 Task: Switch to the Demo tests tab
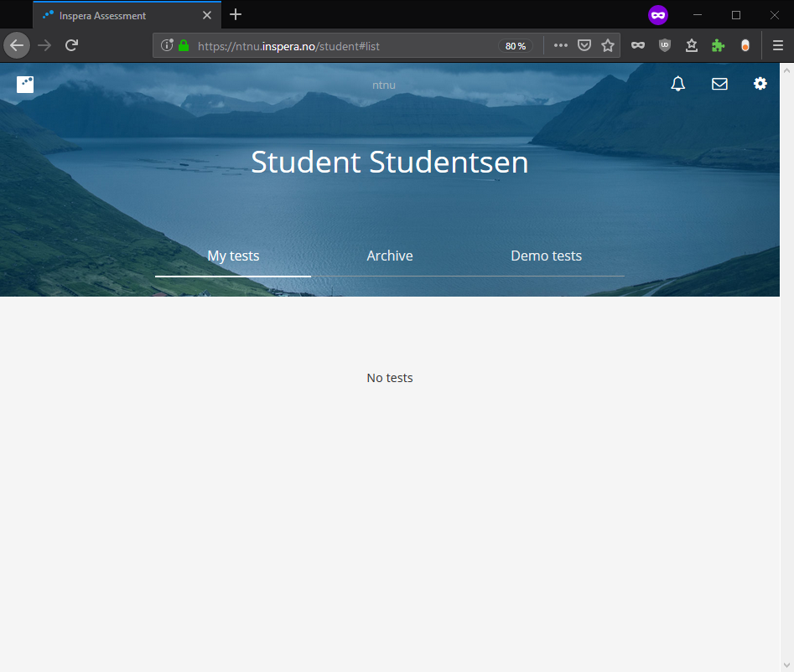point(547,256)
